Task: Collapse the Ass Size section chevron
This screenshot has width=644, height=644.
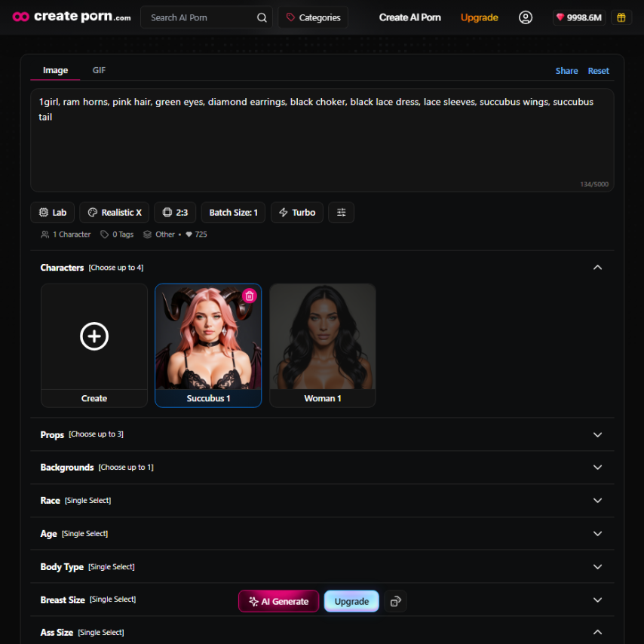Action: [x=597, y=632]
